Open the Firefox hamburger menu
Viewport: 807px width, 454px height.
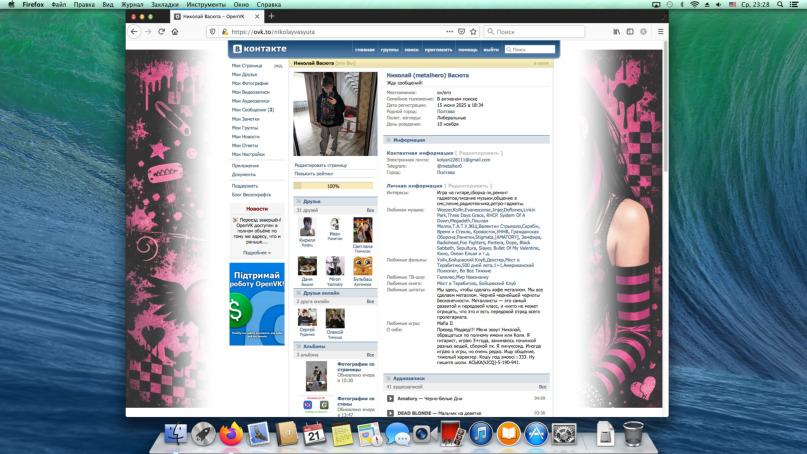pos(660,31)
